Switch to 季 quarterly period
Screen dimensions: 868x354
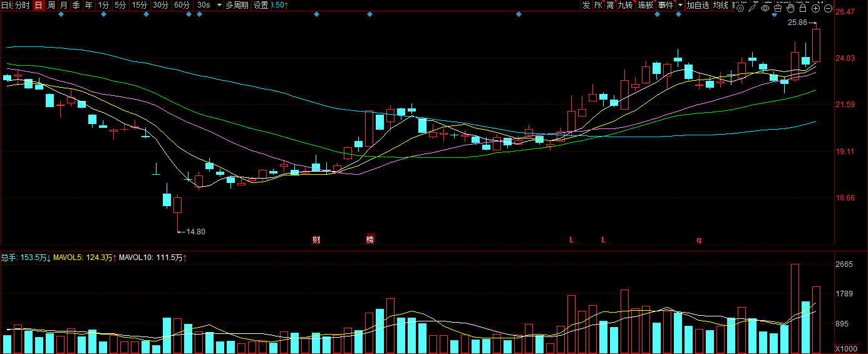[76, 5]
